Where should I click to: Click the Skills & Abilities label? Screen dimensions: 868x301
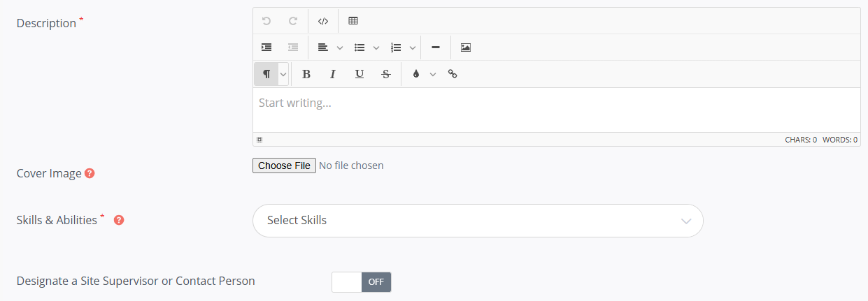pos(57,220)
